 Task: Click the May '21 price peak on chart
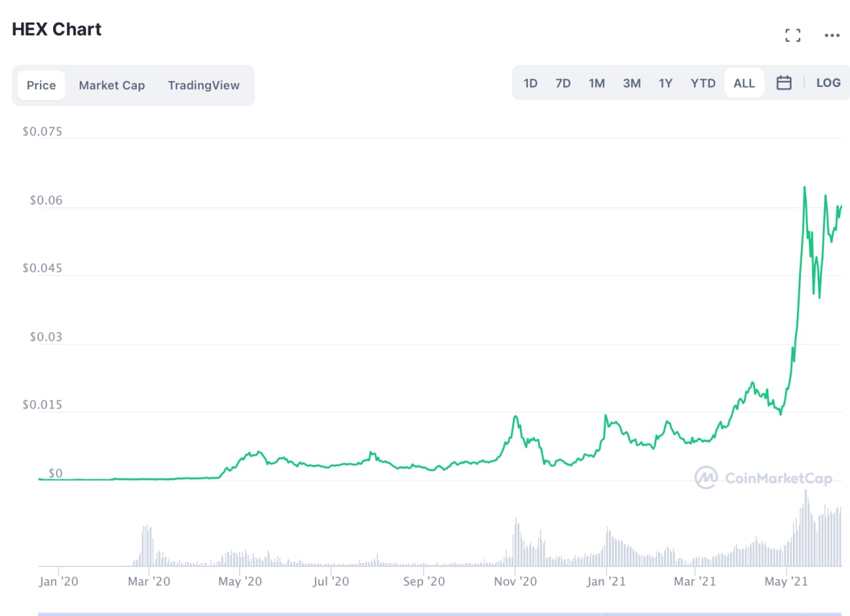click(805, 187)
